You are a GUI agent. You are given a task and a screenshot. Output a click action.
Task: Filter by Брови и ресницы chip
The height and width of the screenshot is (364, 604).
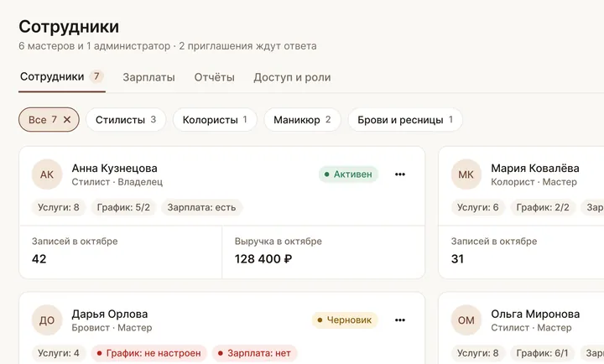(405, 120)
